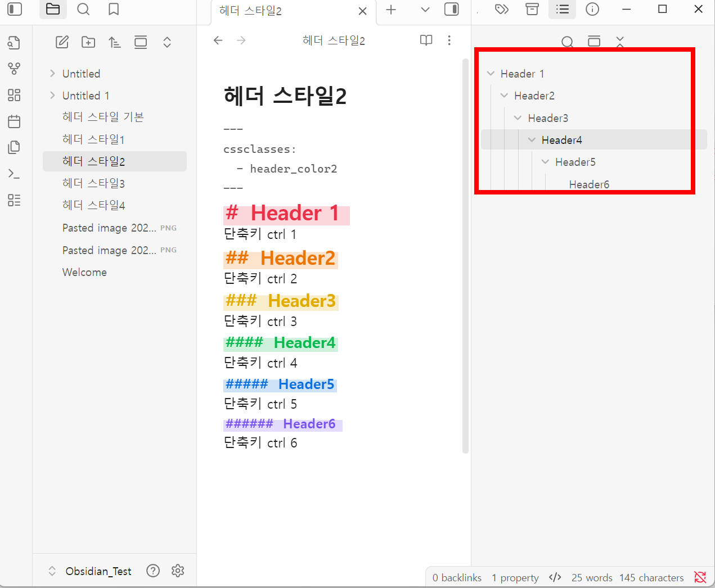Navigate back with the left arrow
The height and width of the screenshot is (588, 715).
(x=218, y=40)
